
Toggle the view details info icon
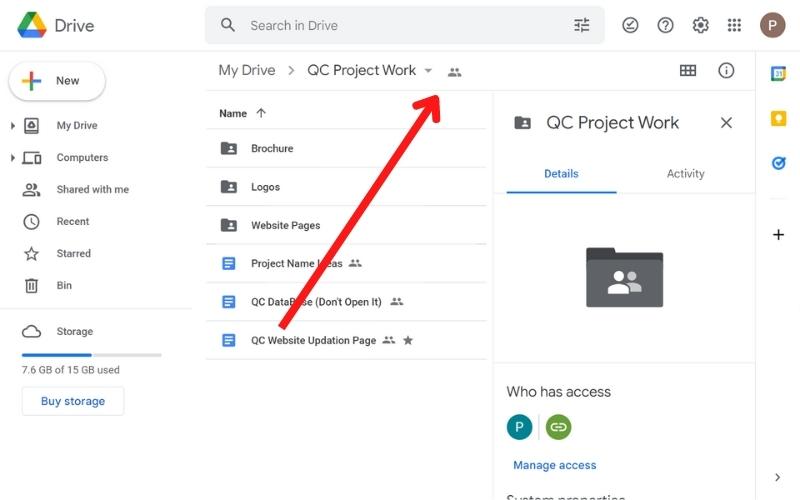click(726, 71)
